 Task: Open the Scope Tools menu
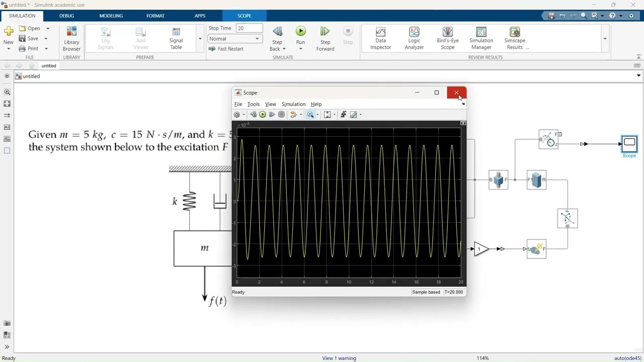[253, 104]
